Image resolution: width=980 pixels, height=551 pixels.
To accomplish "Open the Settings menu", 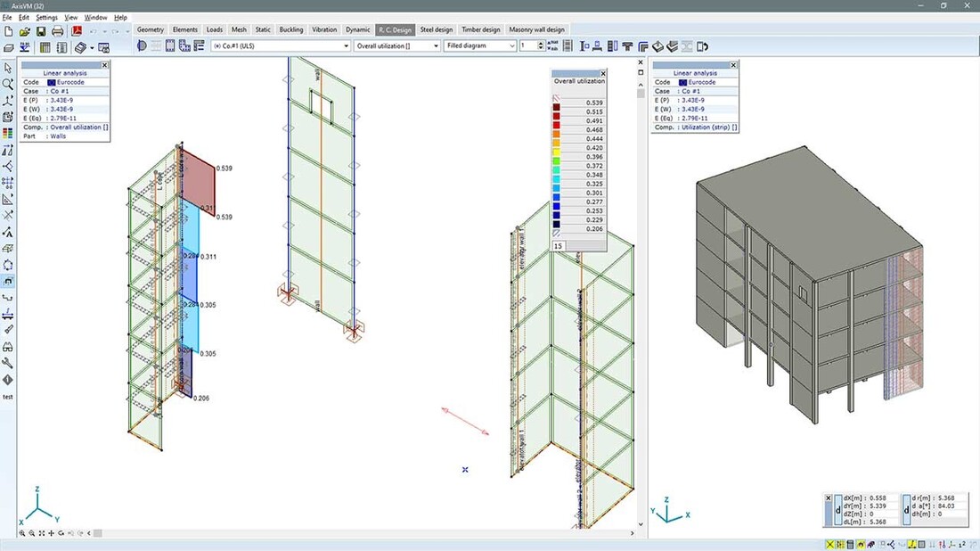I will click(x=46, y=17).
